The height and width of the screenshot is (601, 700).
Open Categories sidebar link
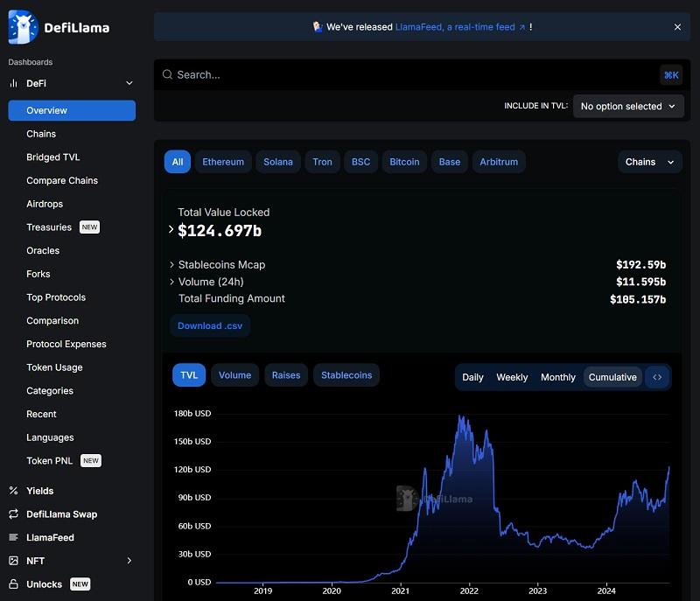click(50, 390)
